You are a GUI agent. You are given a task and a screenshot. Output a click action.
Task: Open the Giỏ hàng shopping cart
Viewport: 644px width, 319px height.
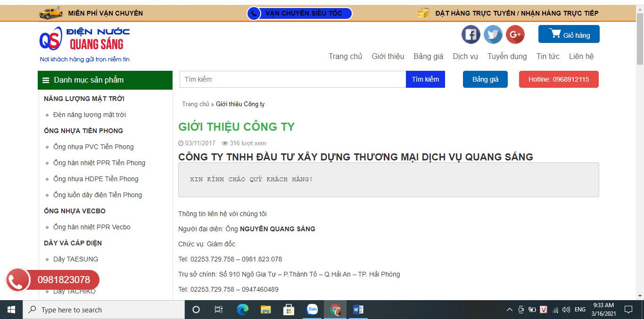569,34
